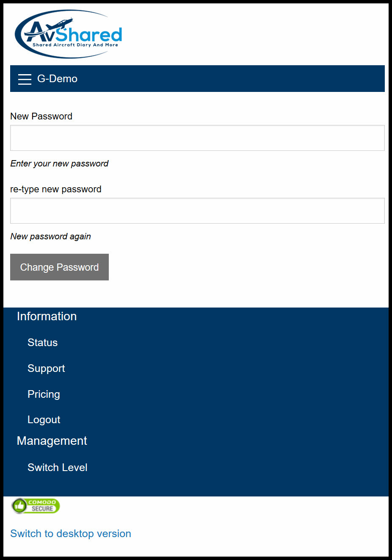
Task: Click the Change Password button
Action: (59, 267)
